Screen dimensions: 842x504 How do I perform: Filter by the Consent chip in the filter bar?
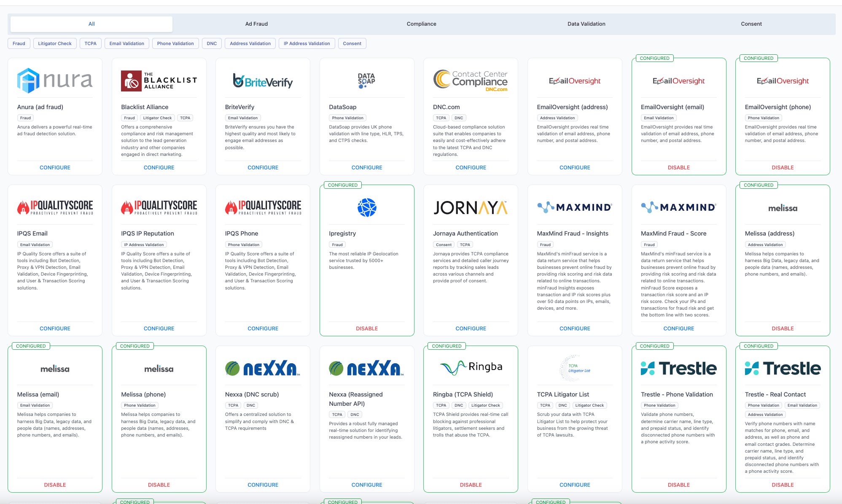click(x=352, y=43)
